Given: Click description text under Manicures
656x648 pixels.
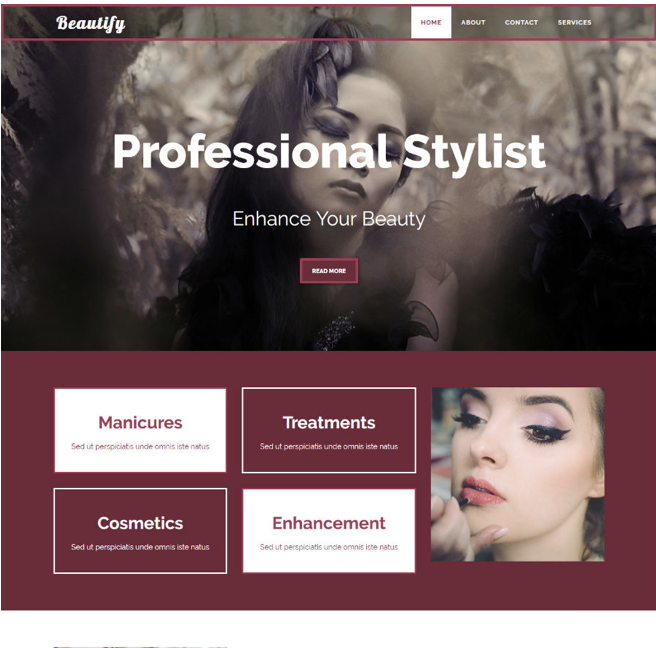Looking at the screenshot, I should 140,446.
